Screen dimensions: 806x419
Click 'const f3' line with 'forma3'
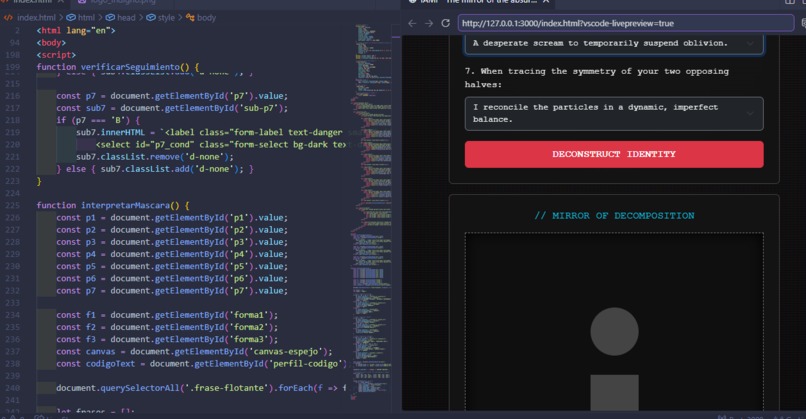tap(167, 339)
